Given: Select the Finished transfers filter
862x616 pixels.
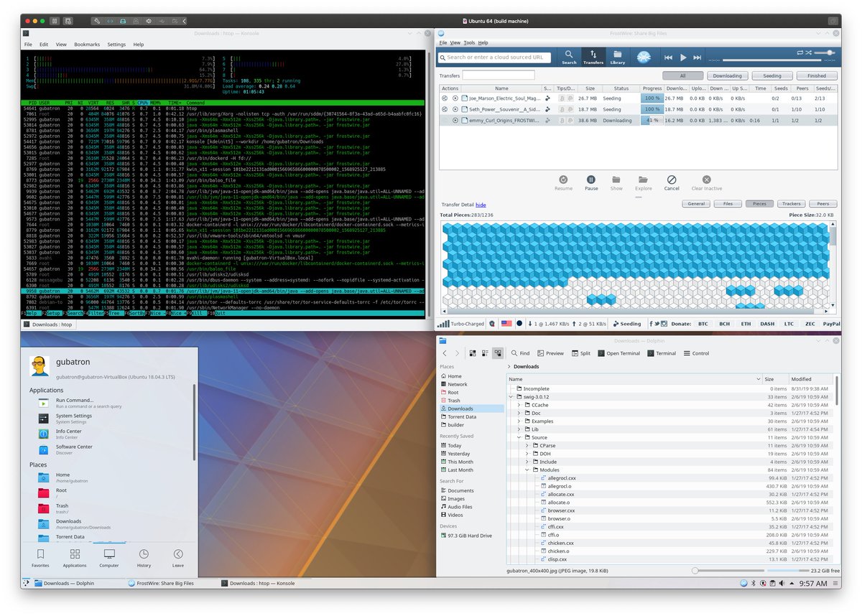Looking at the screenshot, I should (817, 75).
